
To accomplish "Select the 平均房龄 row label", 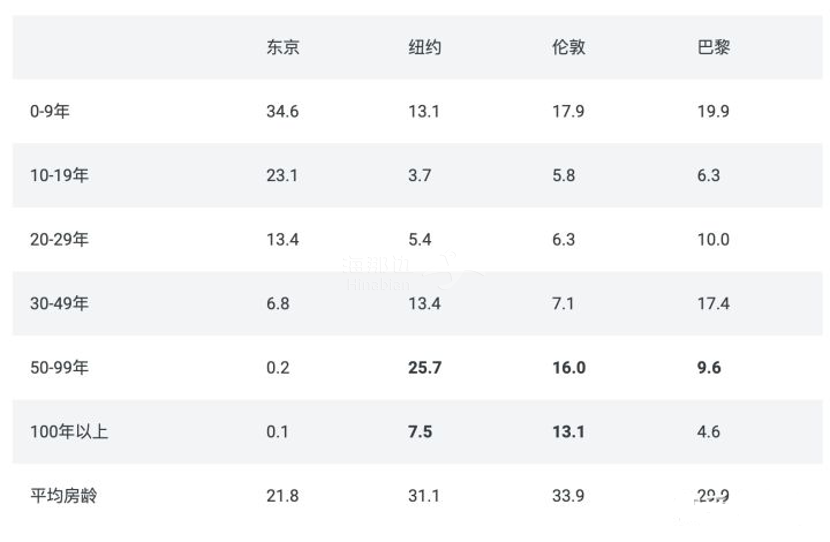I will (x=64, y=496).
